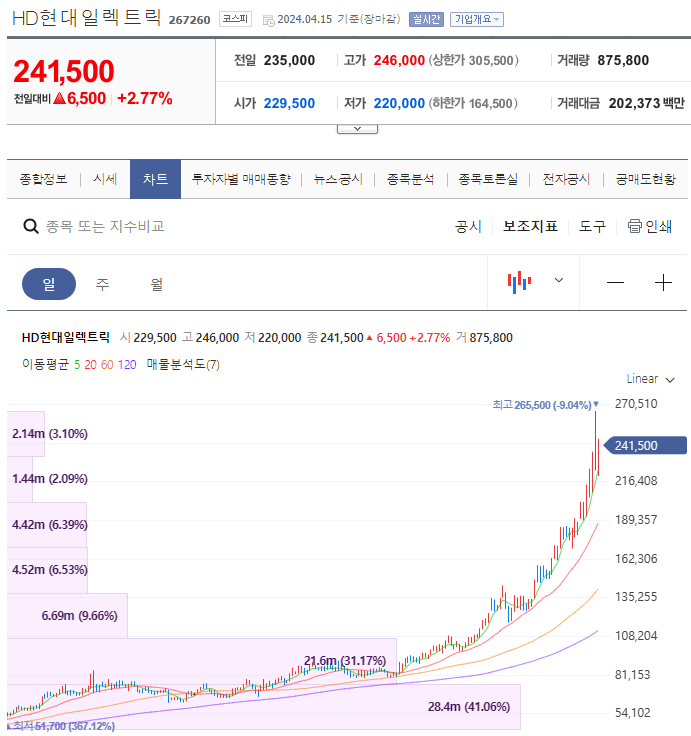Click the 전일 235,000 value
Image resolution: width=691 pixels, height=736 pixels.
point(289,61)
